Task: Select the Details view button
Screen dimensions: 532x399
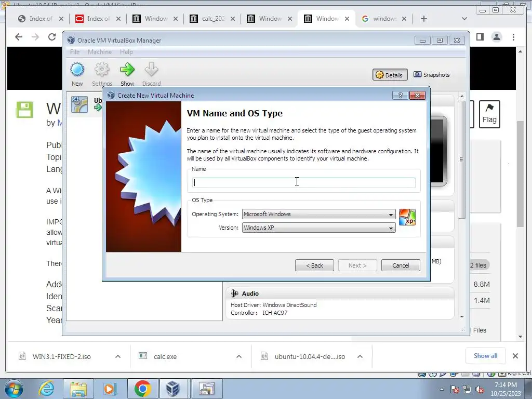Action: 390,75
